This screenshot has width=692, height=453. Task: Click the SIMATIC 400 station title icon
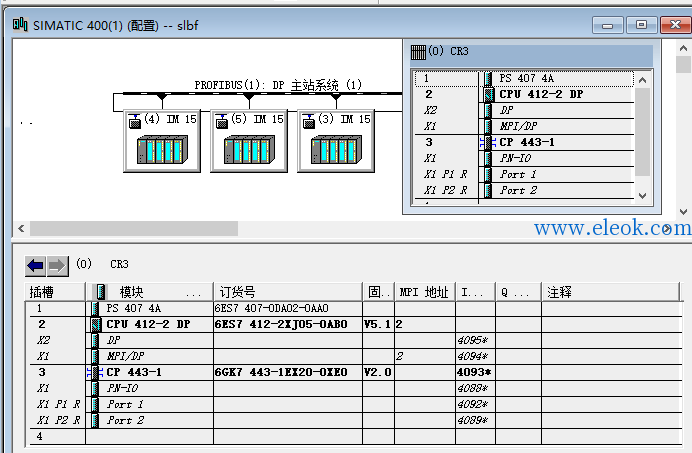click(x=20, y=25)
